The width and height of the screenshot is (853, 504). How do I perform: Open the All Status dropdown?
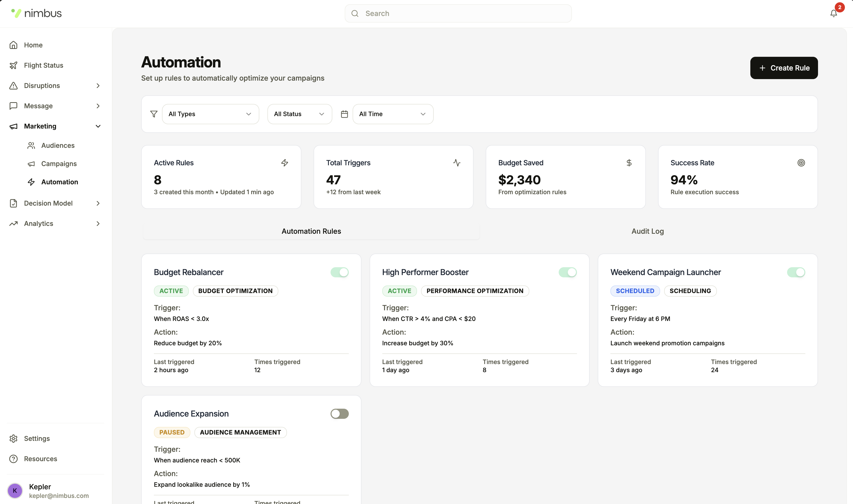299,114
